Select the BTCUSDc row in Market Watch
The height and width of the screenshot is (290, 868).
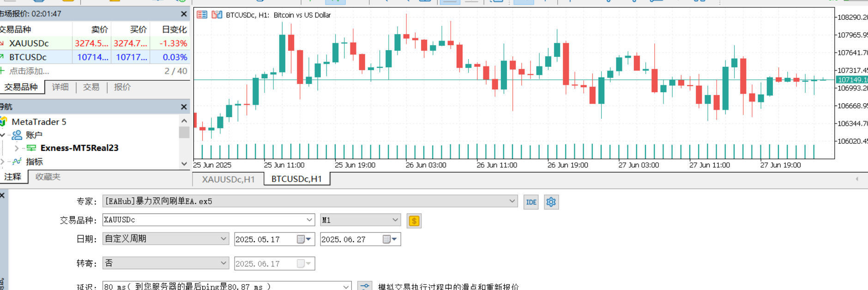[95, 57]
